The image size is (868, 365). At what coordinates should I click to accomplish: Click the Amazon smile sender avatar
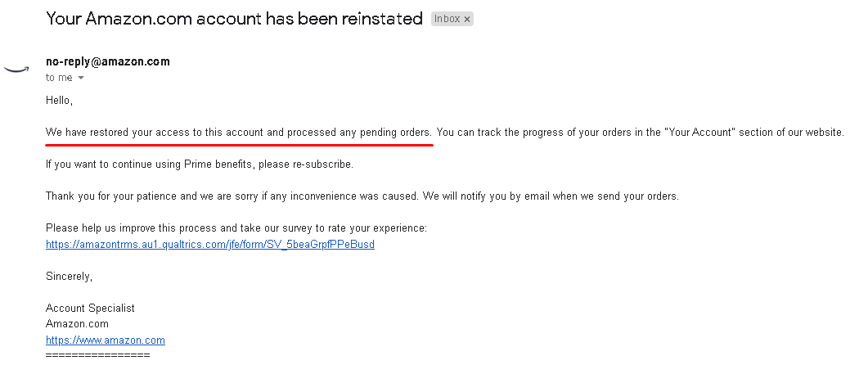click(x=16, y=70)
